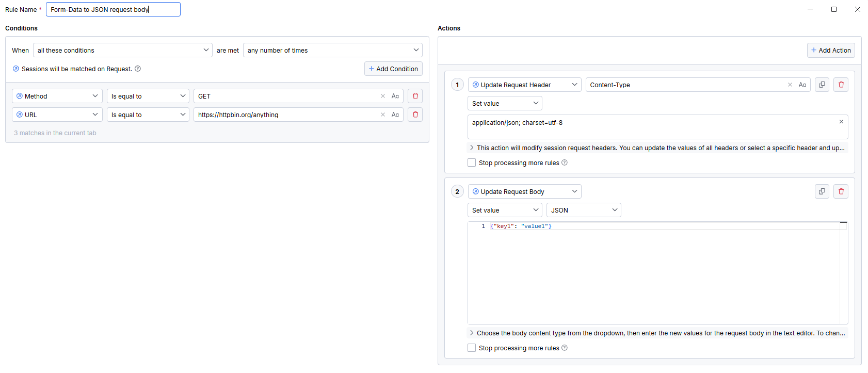Open the 'all these conditions' dropdown
This screenshot has height=373, width=868.
pyautogui.click(x=123, y=50)
